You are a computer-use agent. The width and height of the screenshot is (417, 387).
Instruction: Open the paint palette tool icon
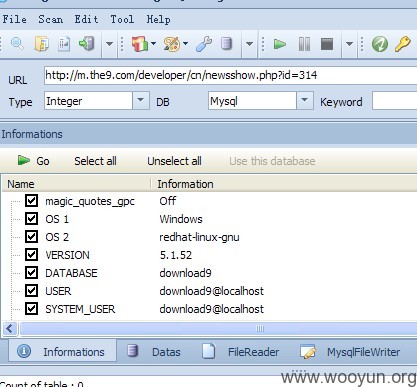[x=172, y=44]
